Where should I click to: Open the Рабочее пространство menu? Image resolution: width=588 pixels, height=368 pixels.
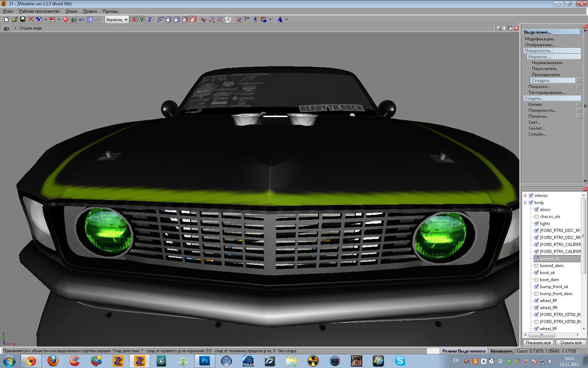coord(39,11)
